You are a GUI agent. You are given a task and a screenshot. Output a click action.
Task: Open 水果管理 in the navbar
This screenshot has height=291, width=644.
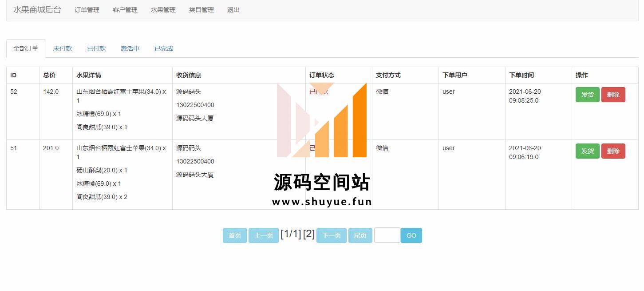tap(163, 10)
